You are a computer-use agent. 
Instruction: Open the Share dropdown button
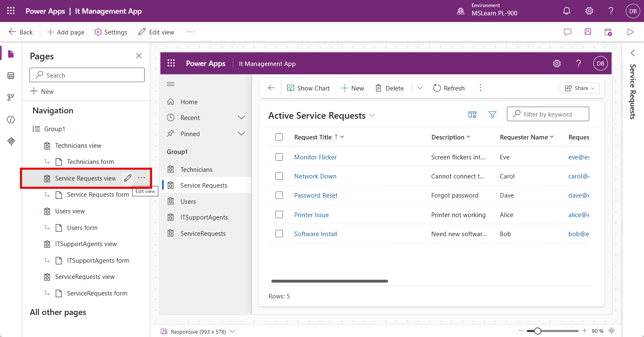coord(580,88)
